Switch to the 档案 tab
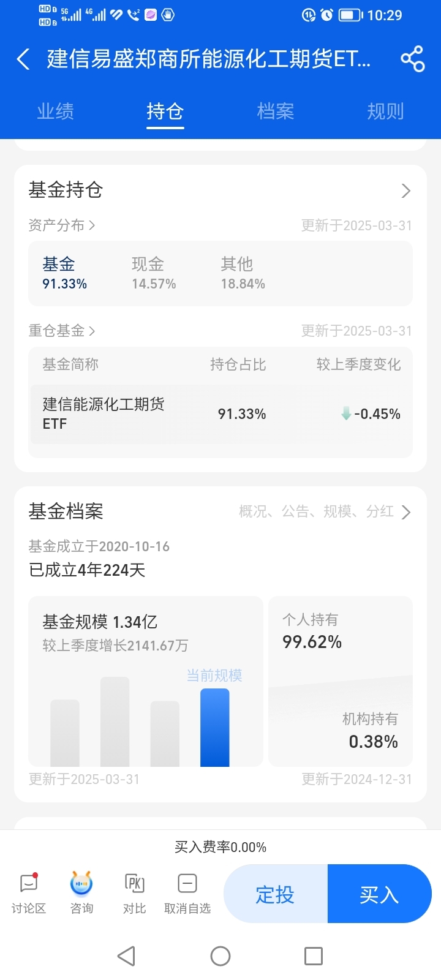Viewport: 441px width, 980px height. [276, 111]
